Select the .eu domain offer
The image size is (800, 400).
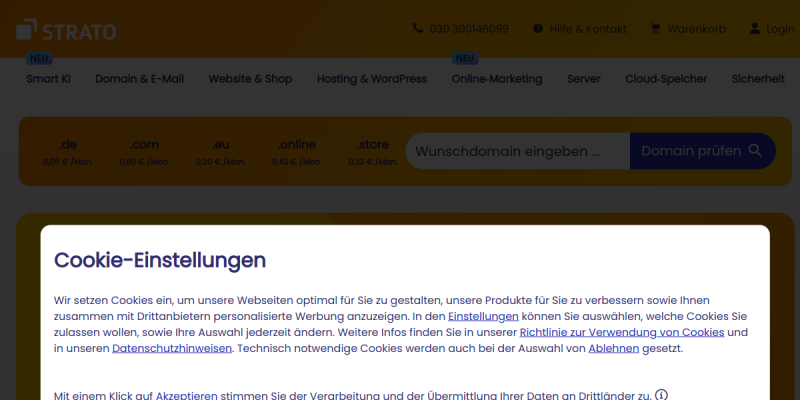[x=220, y=152]
